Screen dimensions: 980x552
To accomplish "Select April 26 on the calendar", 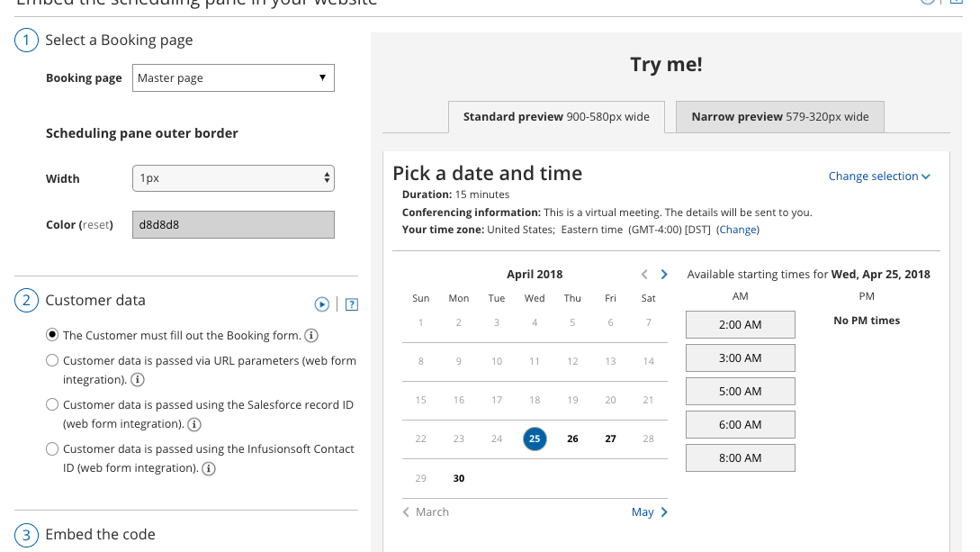I will 572,439.
